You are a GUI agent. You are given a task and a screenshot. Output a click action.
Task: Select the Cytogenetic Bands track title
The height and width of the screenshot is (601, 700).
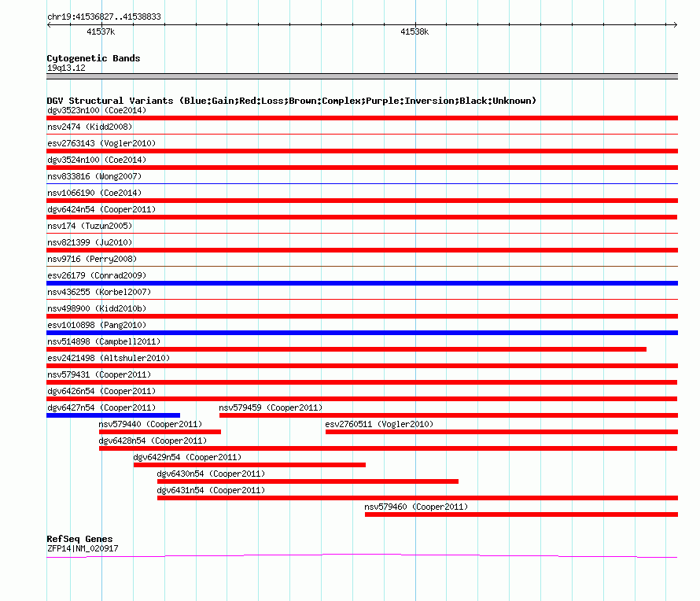pos(94,58)
